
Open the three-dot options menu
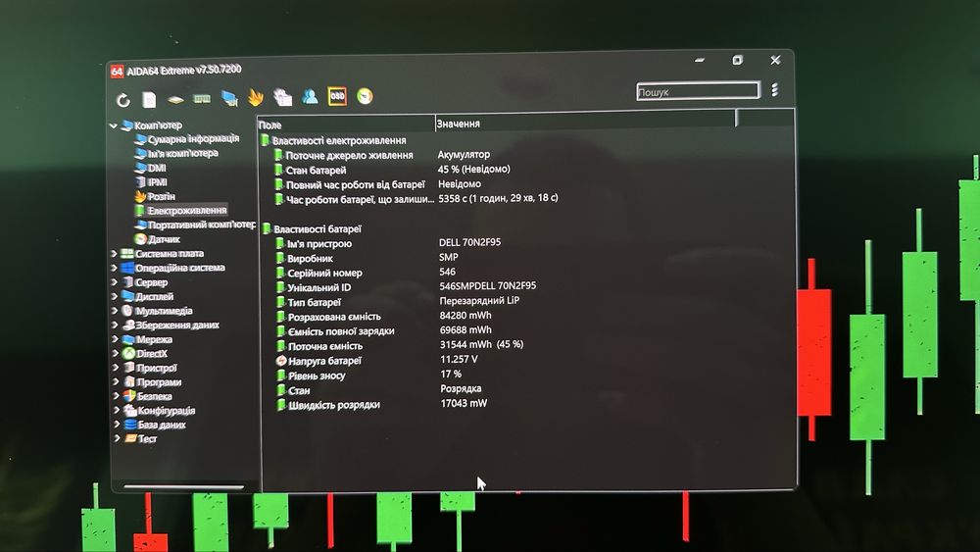click(775, 90)
